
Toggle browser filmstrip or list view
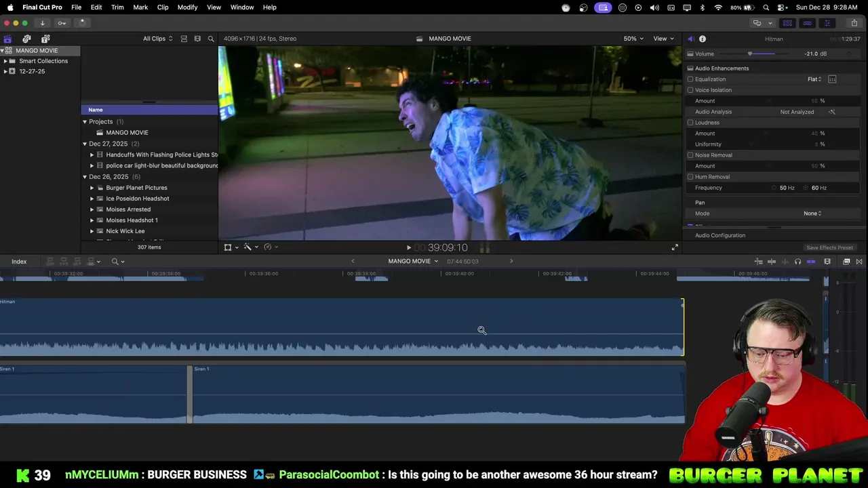[x=184, y=39]
